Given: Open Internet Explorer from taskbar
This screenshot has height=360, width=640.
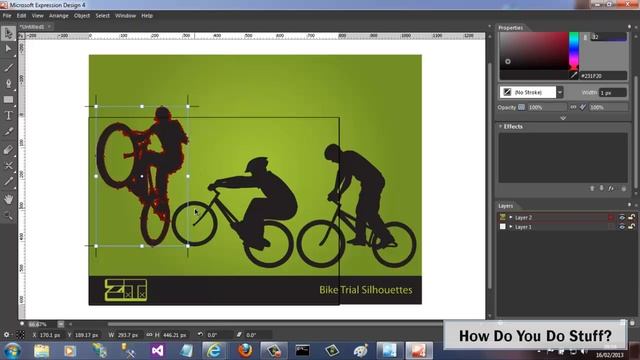Looking at the screenshot, I should click(214, 351).
